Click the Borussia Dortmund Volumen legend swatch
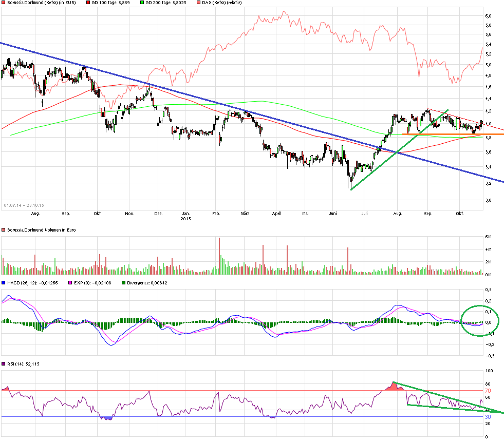 coord(3,230)
